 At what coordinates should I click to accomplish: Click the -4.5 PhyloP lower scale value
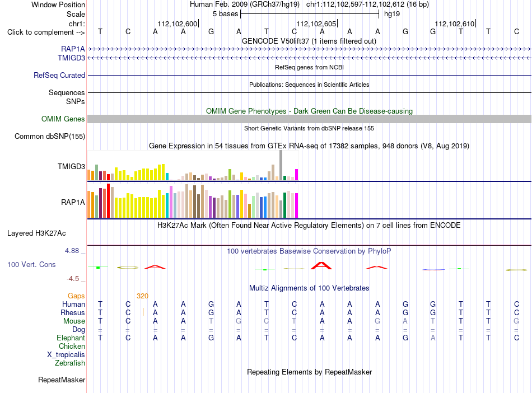click(x=73, y=279)
